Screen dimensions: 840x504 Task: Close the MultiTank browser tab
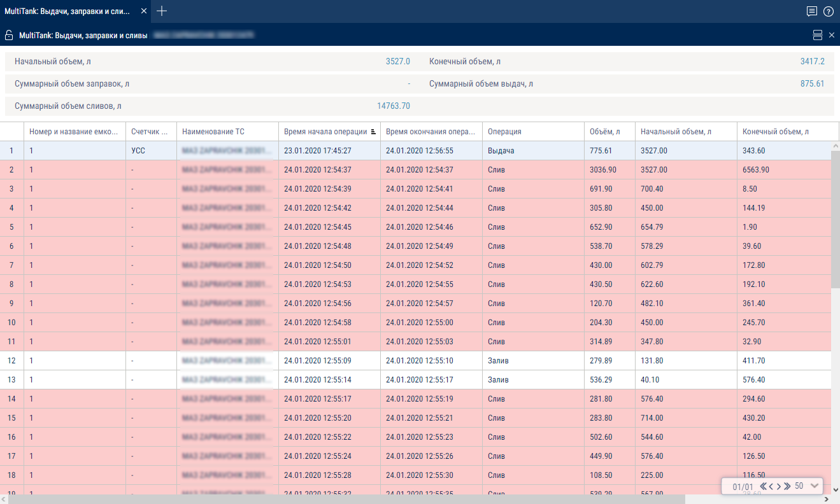143,11
